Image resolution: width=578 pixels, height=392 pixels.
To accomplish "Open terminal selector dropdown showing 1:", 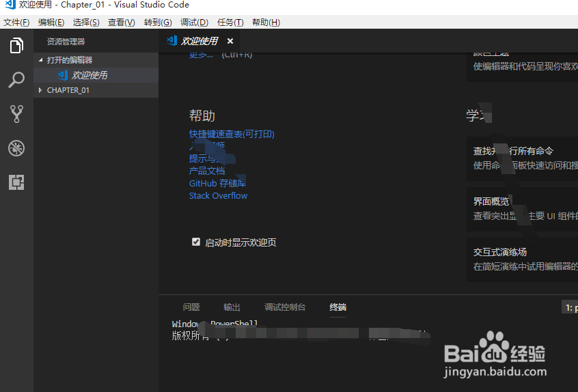I will 570,307.
